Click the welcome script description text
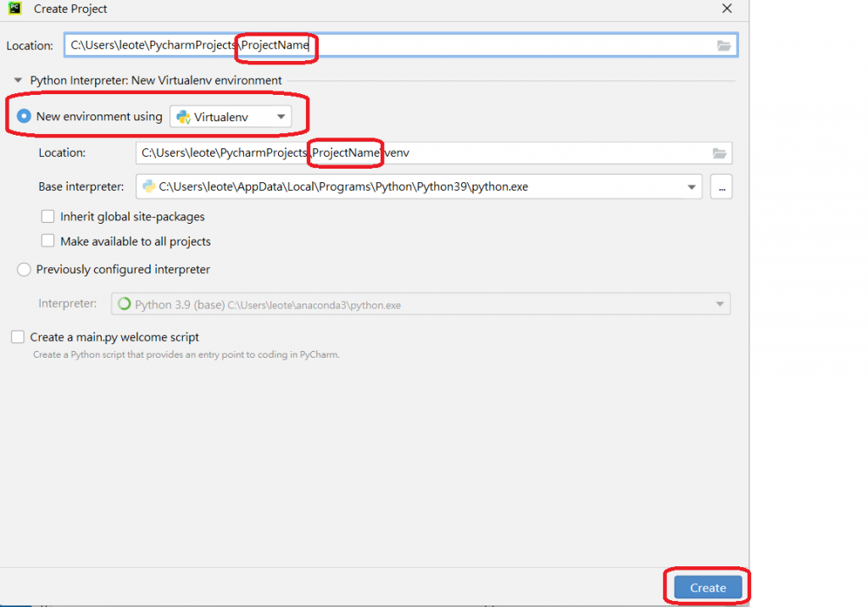 tap(186, 354)
